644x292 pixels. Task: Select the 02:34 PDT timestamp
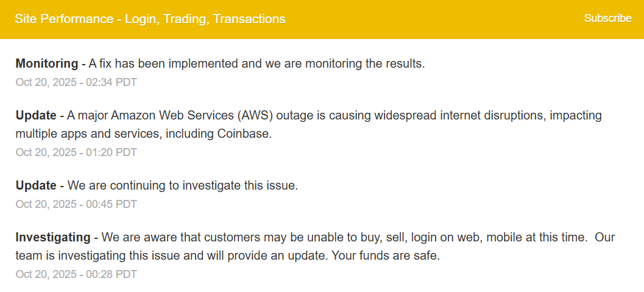click(76, 82)
